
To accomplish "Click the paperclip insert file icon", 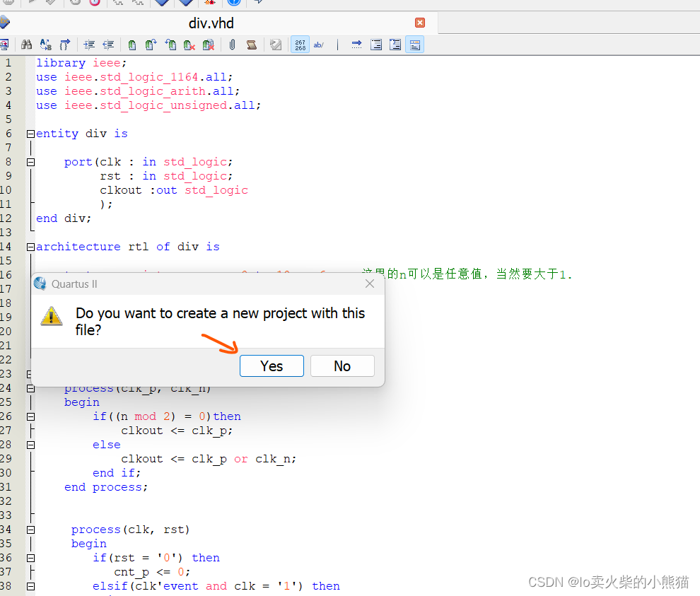I will pos(232,45).
